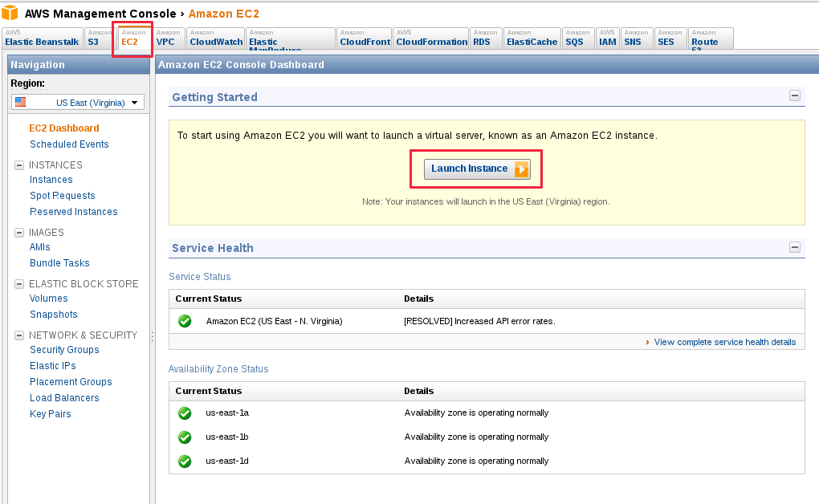The width and height of the screenshot is (819, 504).
Task: Open View complete service health details link
Action: point(725,342)
